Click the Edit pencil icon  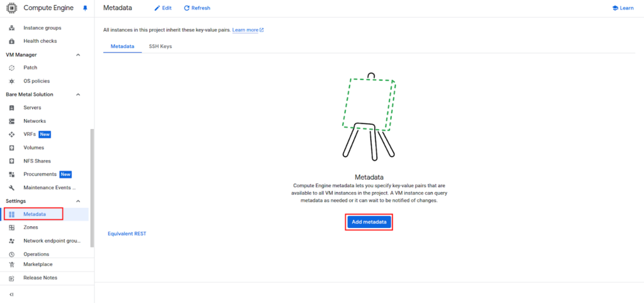pos(157,8)
